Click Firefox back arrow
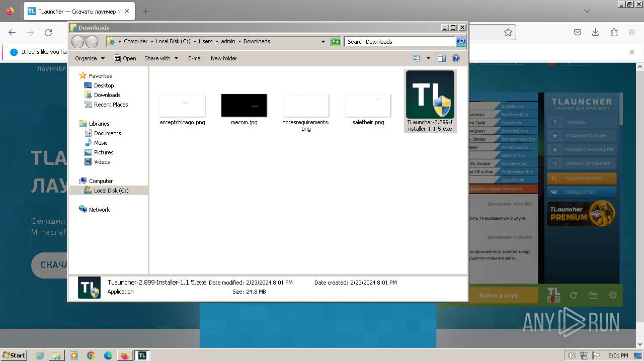This screenshot has height=362, width=644. tap(12, 32)
